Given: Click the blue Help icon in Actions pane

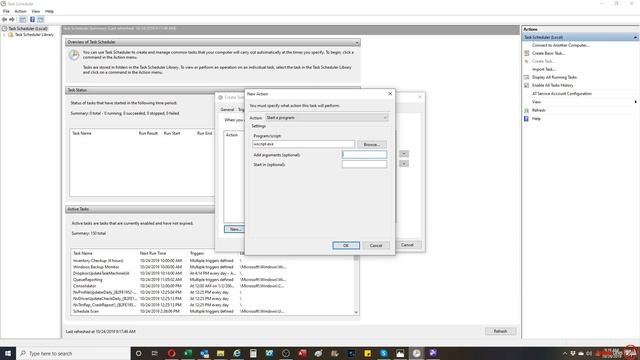Looking at the screenshot, I should tap(527, 119).
